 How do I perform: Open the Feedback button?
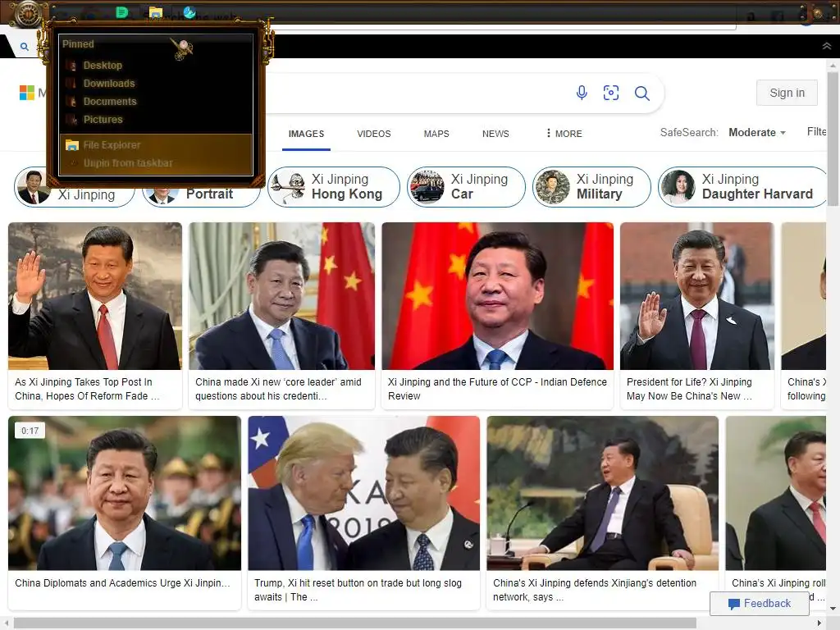pyautogui.click(x=759, y=603)
